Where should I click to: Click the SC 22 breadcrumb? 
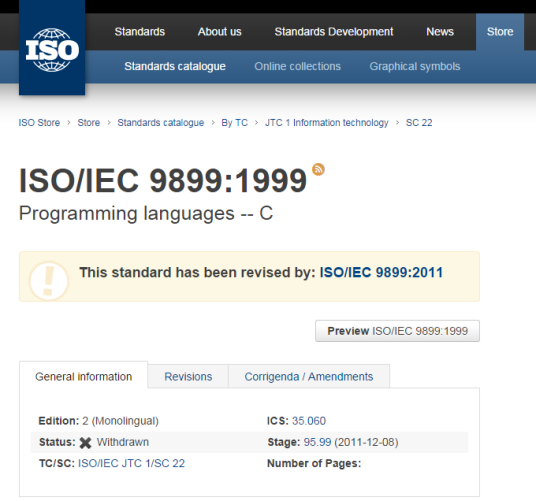(x=419, y=123)
